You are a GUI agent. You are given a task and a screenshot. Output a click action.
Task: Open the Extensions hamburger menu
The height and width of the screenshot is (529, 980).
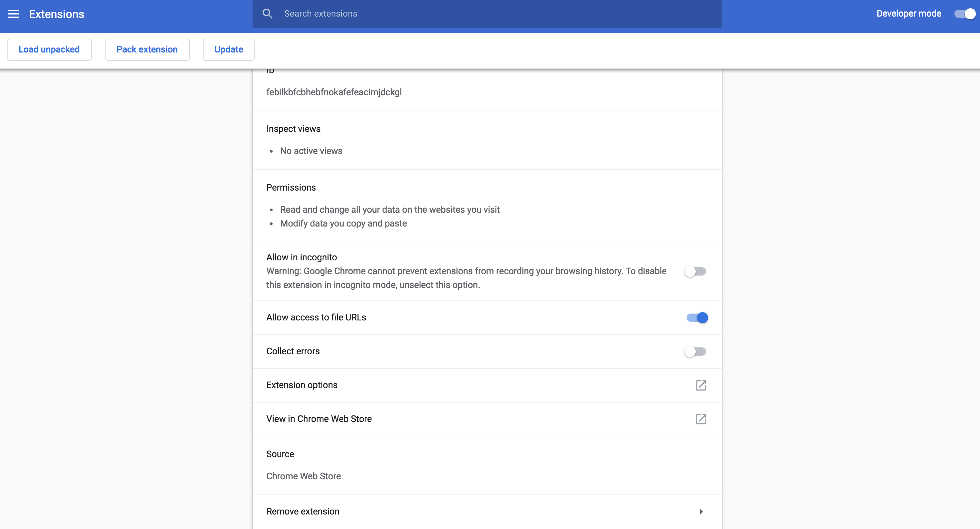click(14, 14)
